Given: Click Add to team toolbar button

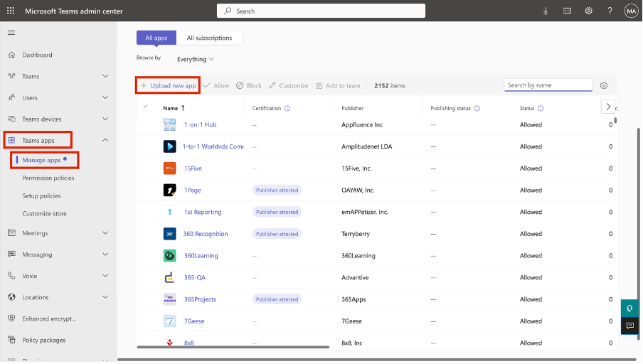Looking at the screenshot, I should coord(338,86).
